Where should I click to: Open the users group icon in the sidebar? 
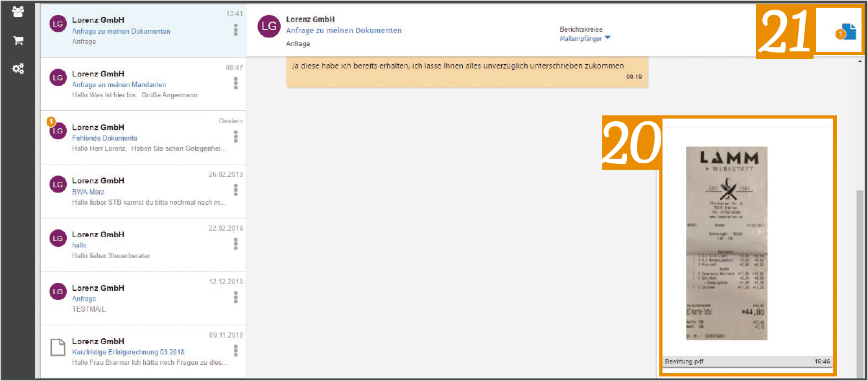click(18, 11)
